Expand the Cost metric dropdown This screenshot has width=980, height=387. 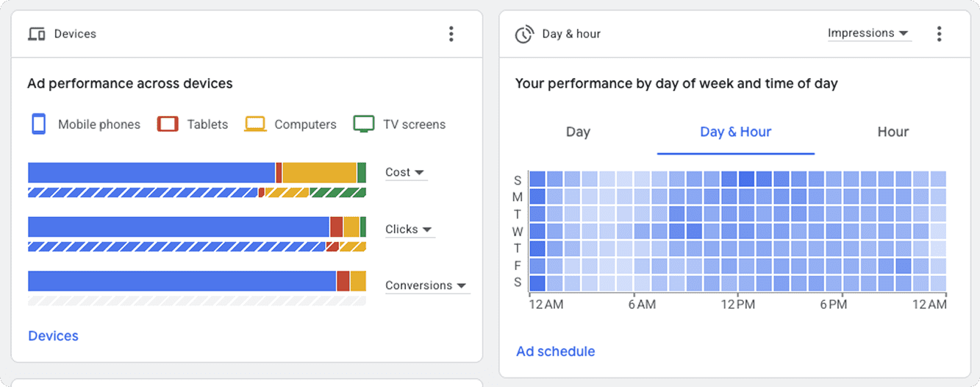(x=405, y=172)
